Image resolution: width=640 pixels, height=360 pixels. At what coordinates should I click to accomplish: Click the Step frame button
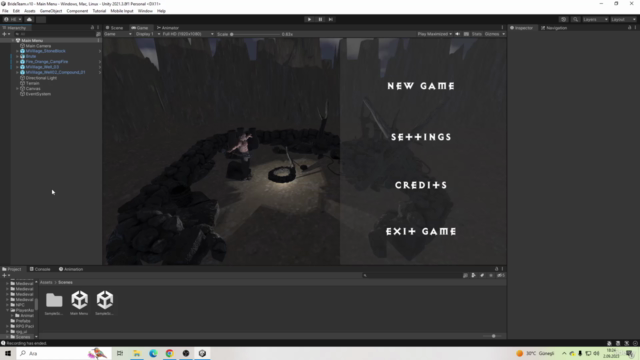point(331,19)
